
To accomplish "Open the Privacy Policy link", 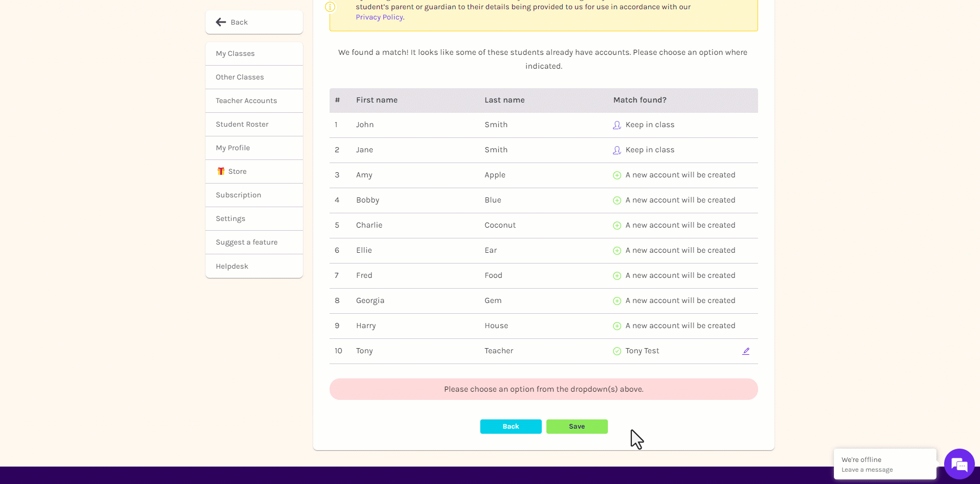I will [379, 17].
